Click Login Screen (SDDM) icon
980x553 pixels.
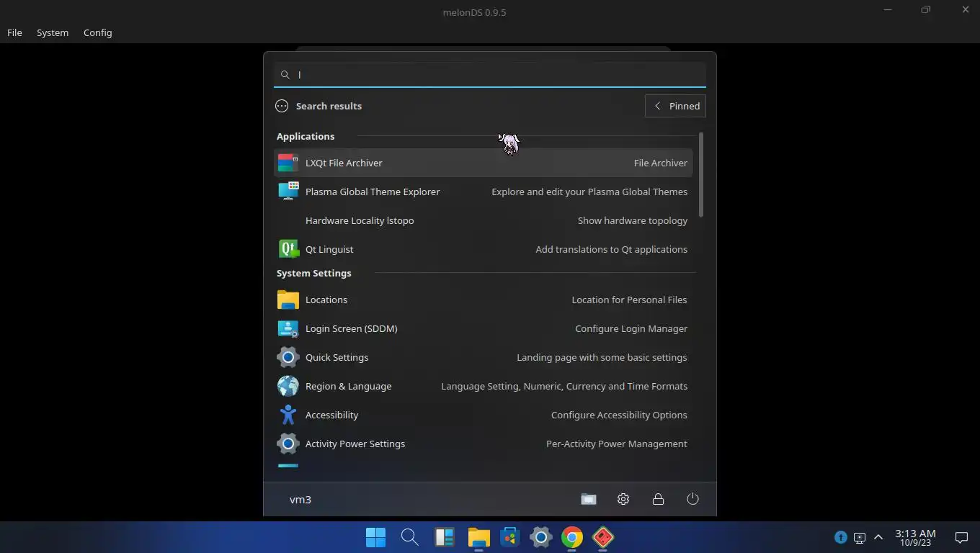tap(288, 328)
